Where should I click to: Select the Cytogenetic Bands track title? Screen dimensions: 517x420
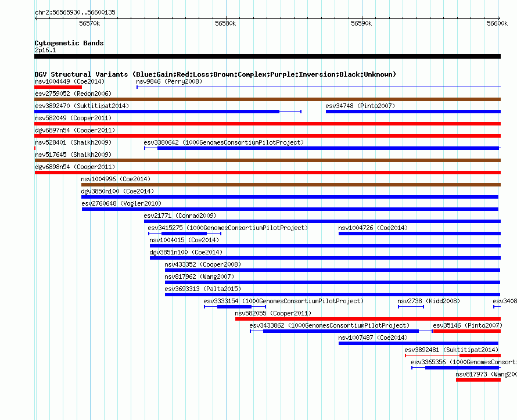coord(69,43)
